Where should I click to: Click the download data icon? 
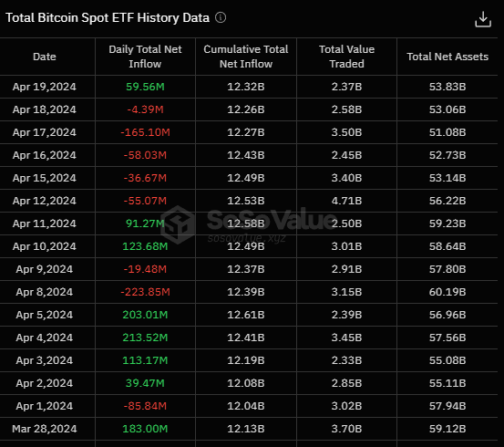point(483,19)
